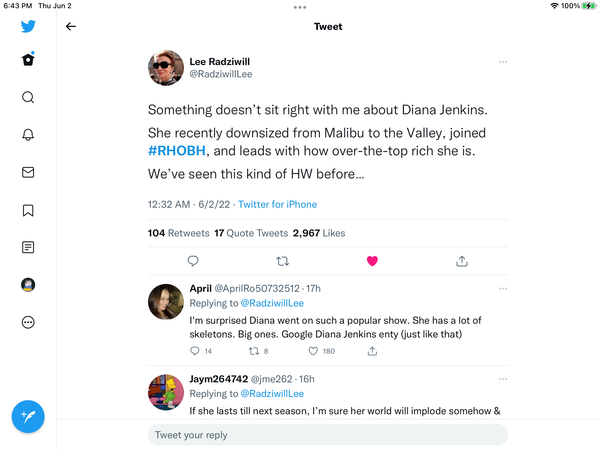
Task: Unlike the main tweet heart
Action: point(372,261)
